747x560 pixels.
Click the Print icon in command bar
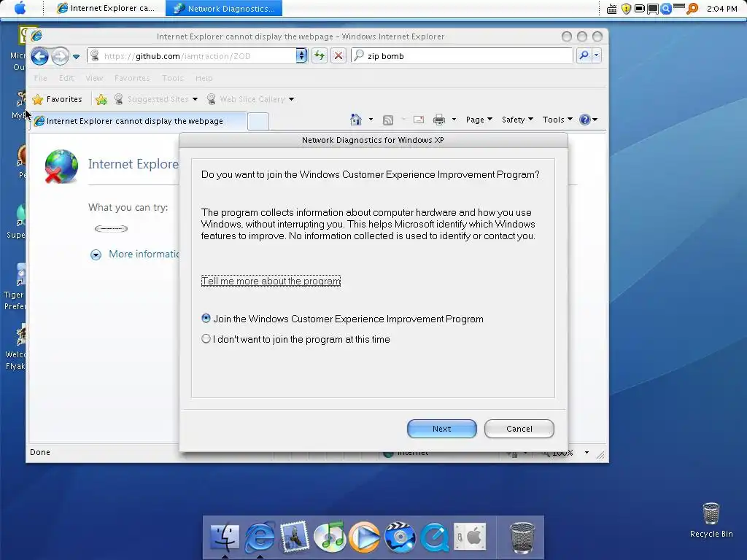[438, 120]
